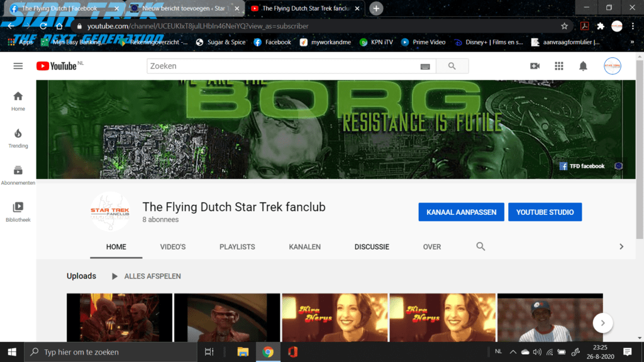The image size is (644, 362).
Task: Expand hidden bookmarks with double chevron
Action: click(x=632, y=42)
